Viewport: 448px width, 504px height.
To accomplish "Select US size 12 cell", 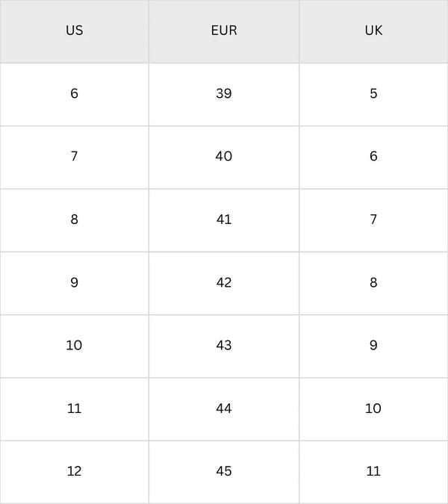I will click(x=74, y=471).
